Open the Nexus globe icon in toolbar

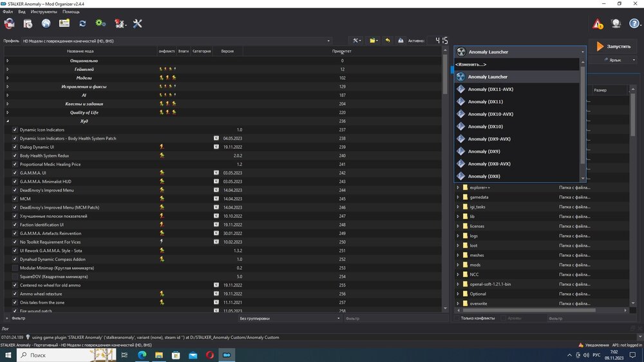click(46, 23)
